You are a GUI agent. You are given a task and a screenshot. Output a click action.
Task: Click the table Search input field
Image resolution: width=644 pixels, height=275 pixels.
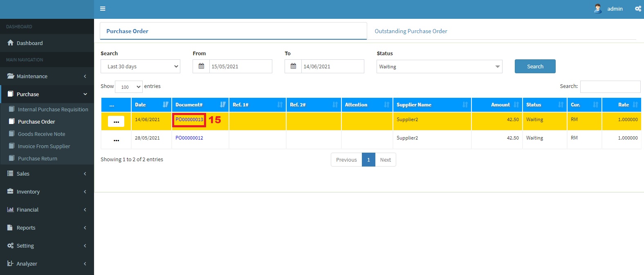(x=610, y=86)
